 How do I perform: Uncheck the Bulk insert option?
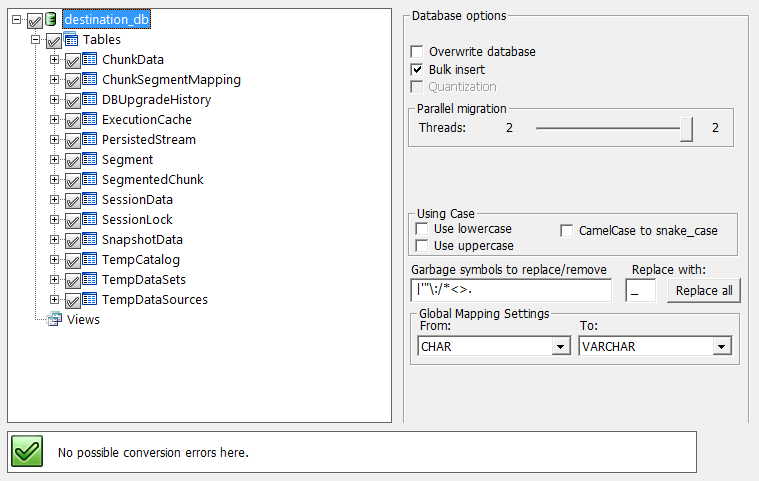pyautogui.click(x=416, y=69)
